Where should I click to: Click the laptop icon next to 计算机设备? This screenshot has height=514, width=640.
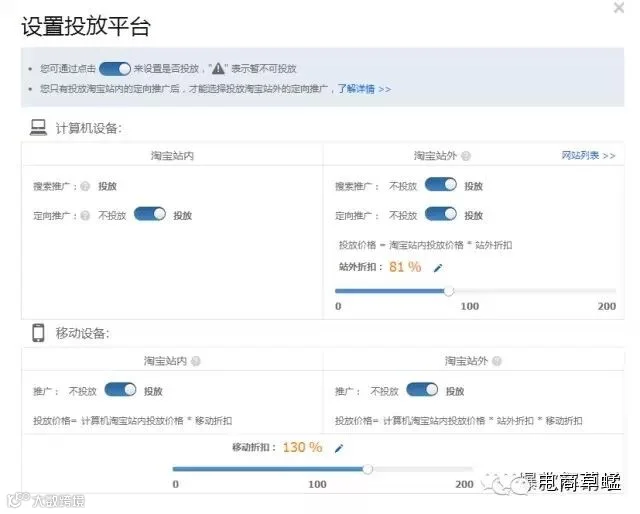pos(38,128)
